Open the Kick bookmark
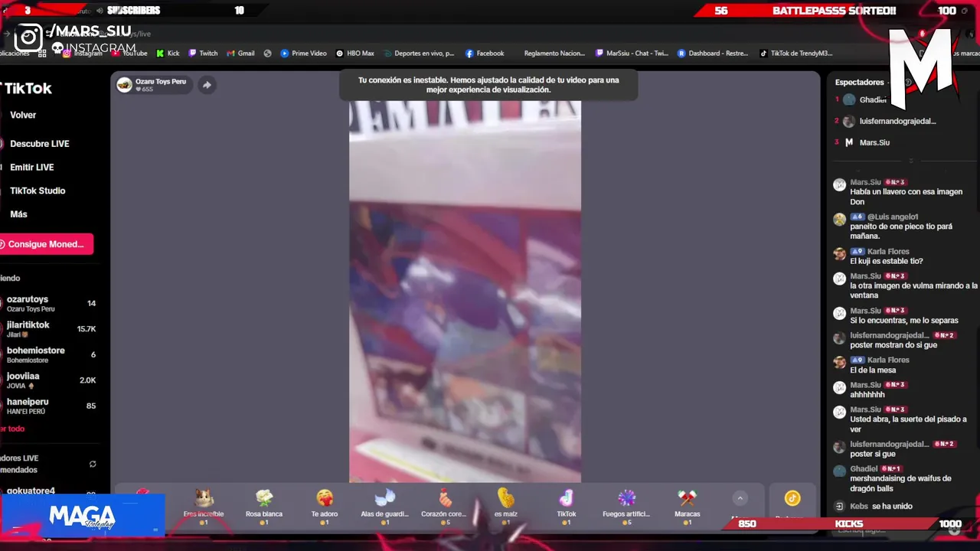The width and height of the screenshot is (980, 551). pyautogui.click(x=168, y=54)
